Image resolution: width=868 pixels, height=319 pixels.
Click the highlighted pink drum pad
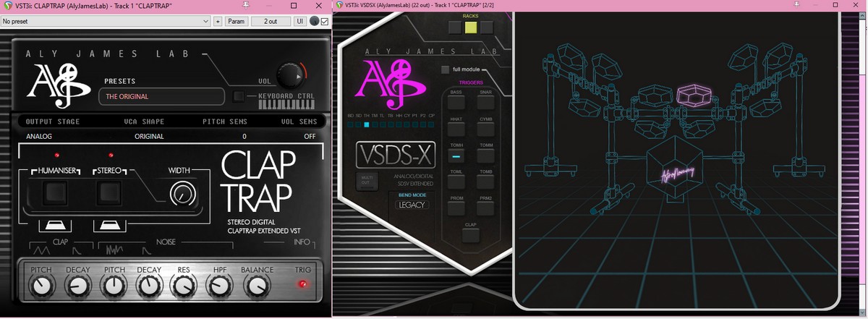pyautogui.click(x=695, y=95)
